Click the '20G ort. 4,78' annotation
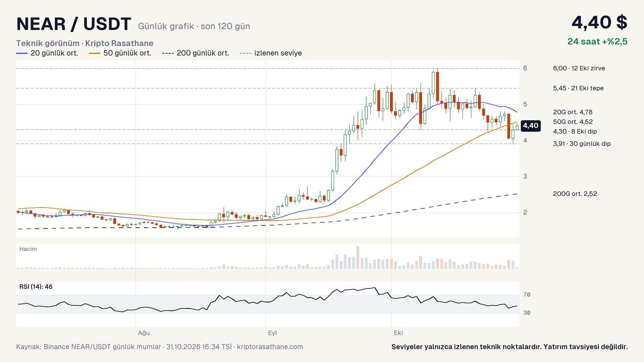Screen dimensions: 644x362 pos(572,112)
